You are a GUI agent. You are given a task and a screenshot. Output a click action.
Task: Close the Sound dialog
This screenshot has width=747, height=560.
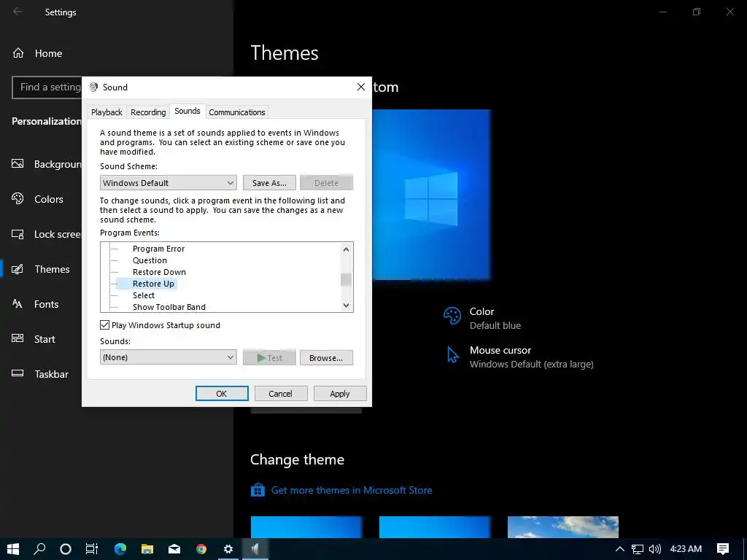[x=361, y=87]
